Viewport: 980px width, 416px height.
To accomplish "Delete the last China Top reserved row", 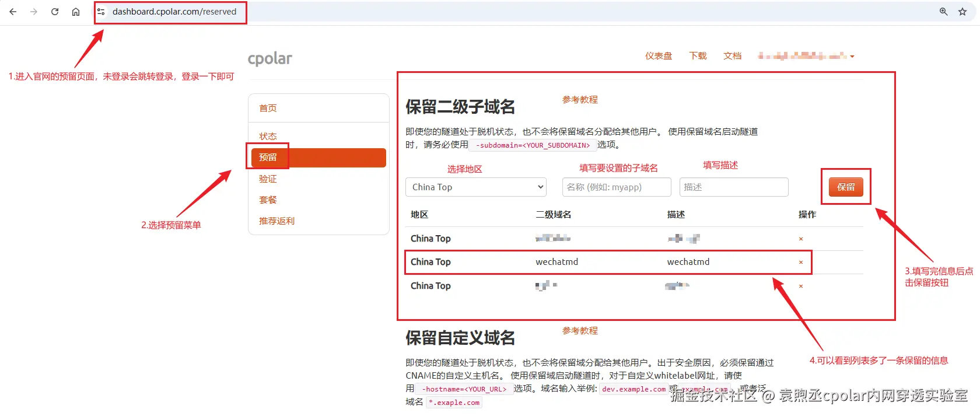I will [x=801, y=286].
